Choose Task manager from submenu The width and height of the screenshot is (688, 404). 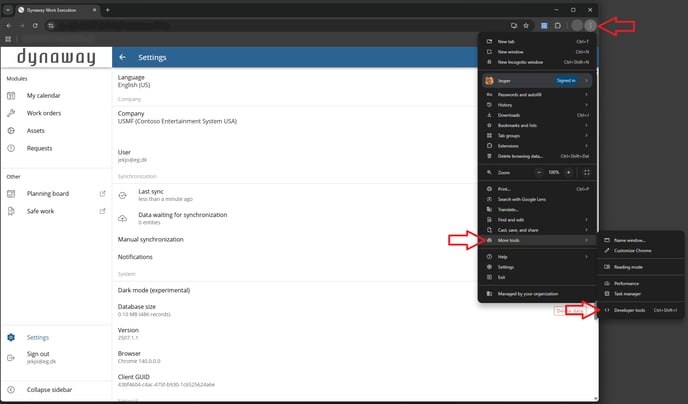click(x=627, y=294)
